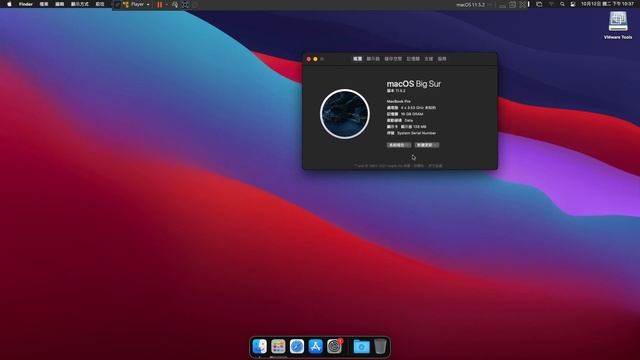Click the 軟體更新 button
This screenshot has width=640, height=360.
click(427, 145)
